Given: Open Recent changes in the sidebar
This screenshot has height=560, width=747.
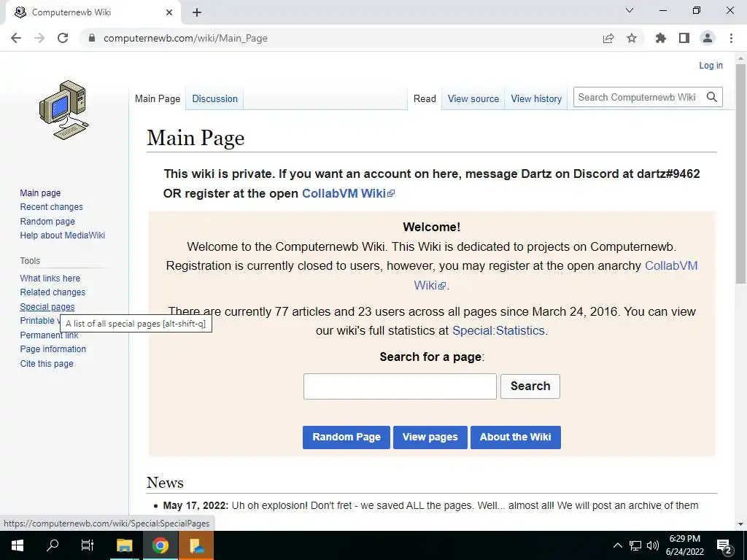Looking at the screenshot, I should click(52, 206).
